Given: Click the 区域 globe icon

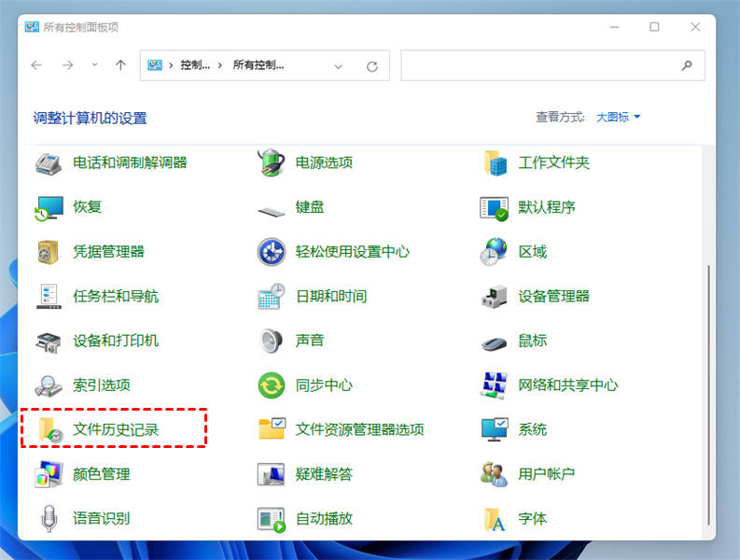Looking at the screenshot, I should [494, 252].
